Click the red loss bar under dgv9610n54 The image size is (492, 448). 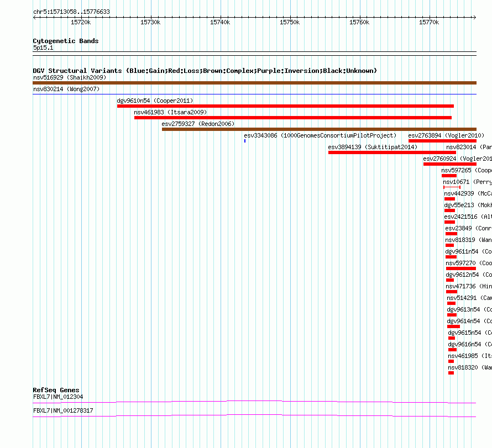coord(286,106)
